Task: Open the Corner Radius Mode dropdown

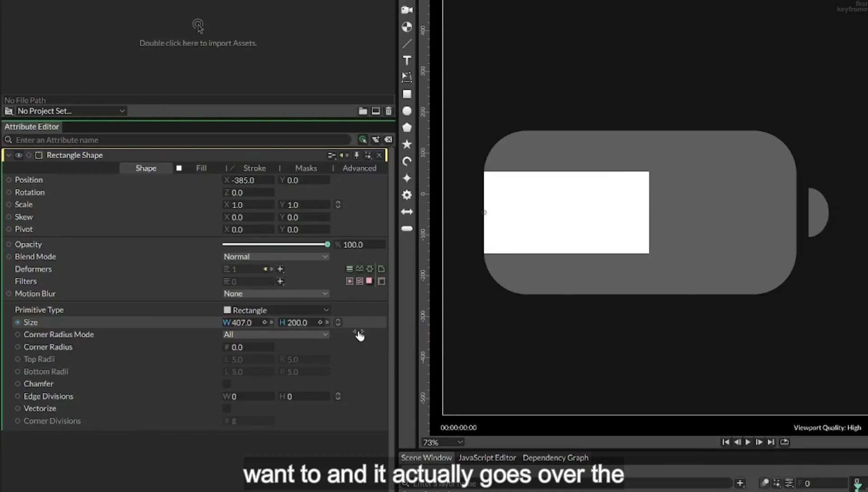Action: coord(276,335)
